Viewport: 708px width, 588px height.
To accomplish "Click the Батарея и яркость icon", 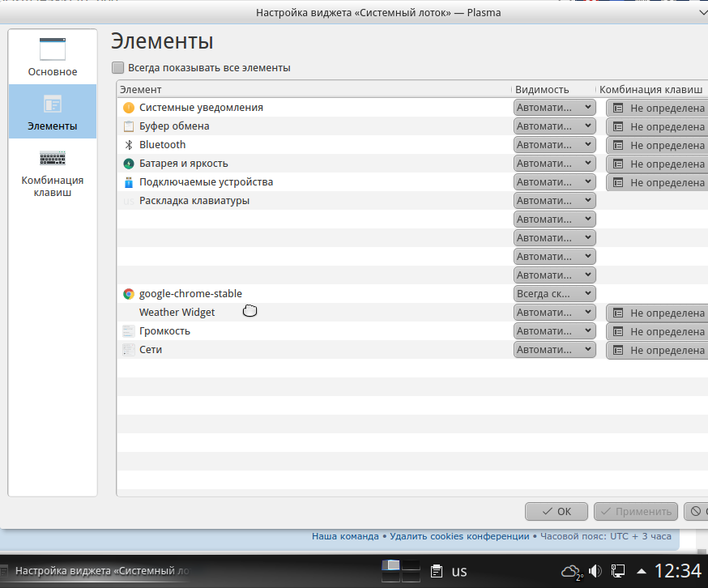I will [129, 164].
